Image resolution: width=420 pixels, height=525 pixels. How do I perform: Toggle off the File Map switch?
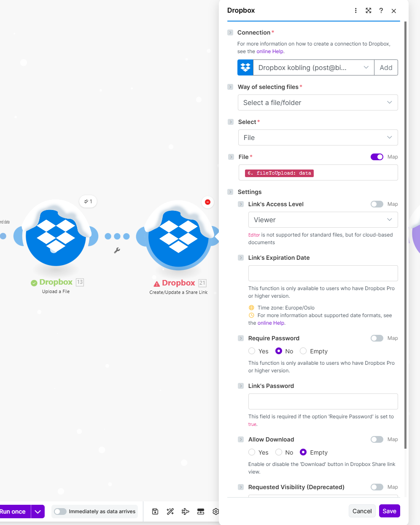[377, 157]
